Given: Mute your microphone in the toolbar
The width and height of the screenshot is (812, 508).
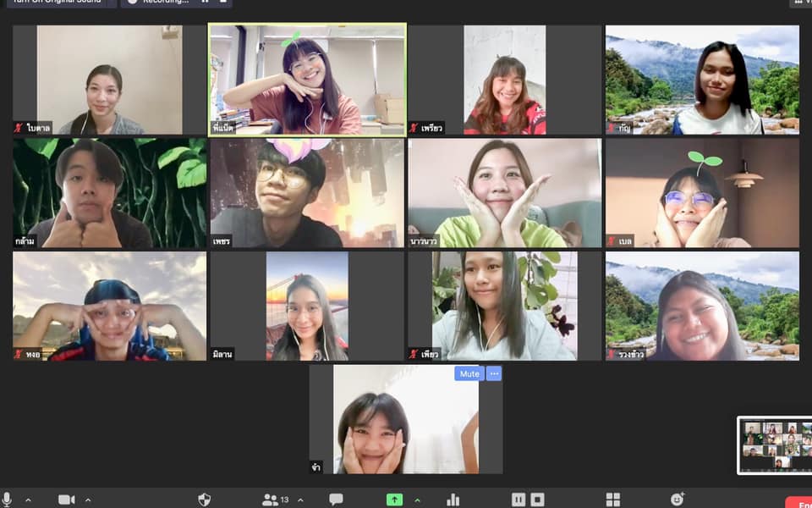Looking at the screenshot, I should point(8,499).
